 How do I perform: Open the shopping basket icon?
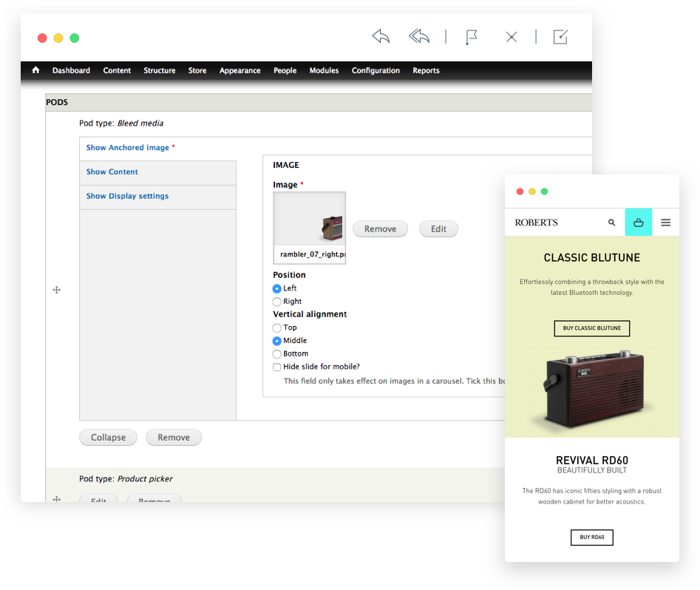point(639,223)
